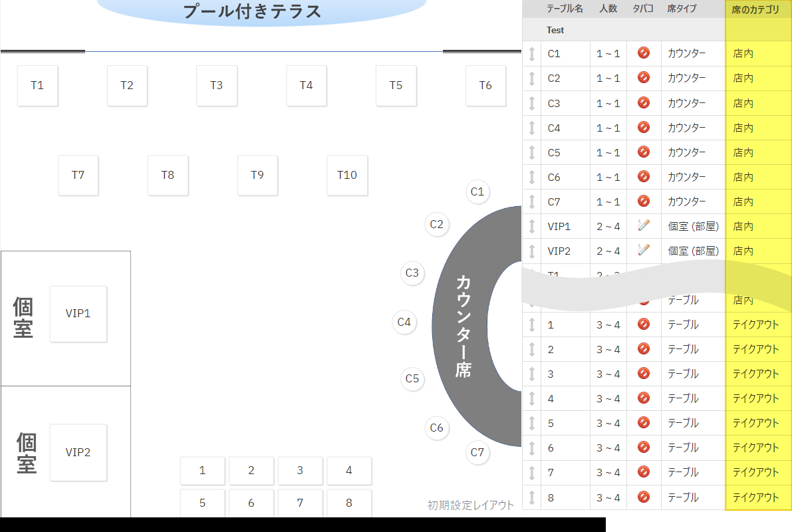792x532 pixels.
Task: Click the no-smoking icon in row C3
Action: [x=644, y=102]
